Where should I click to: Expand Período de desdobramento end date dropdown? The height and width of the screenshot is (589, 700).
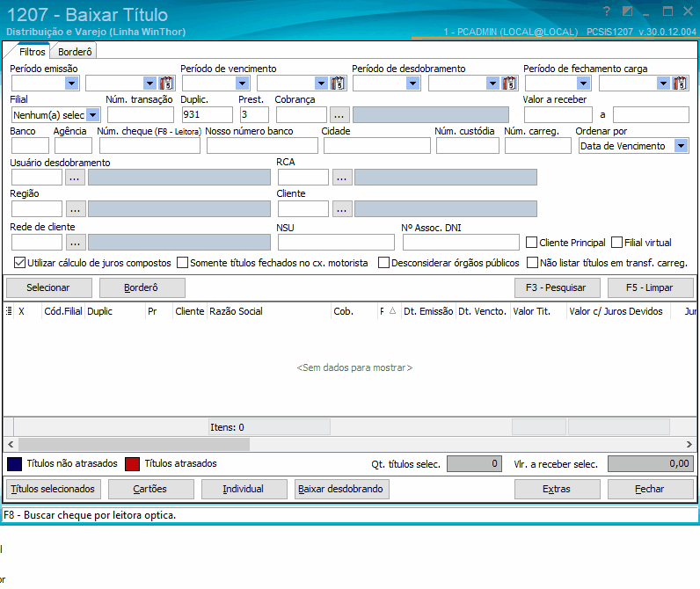492,83
